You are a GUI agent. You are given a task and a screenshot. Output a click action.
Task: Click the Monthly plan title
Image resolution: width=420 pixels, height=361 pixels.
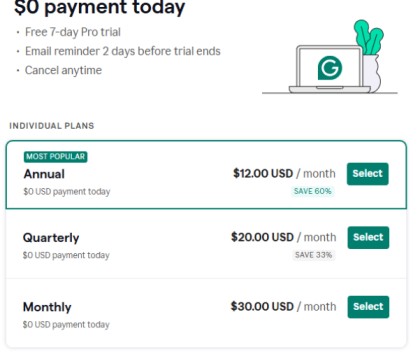point(47,307)
